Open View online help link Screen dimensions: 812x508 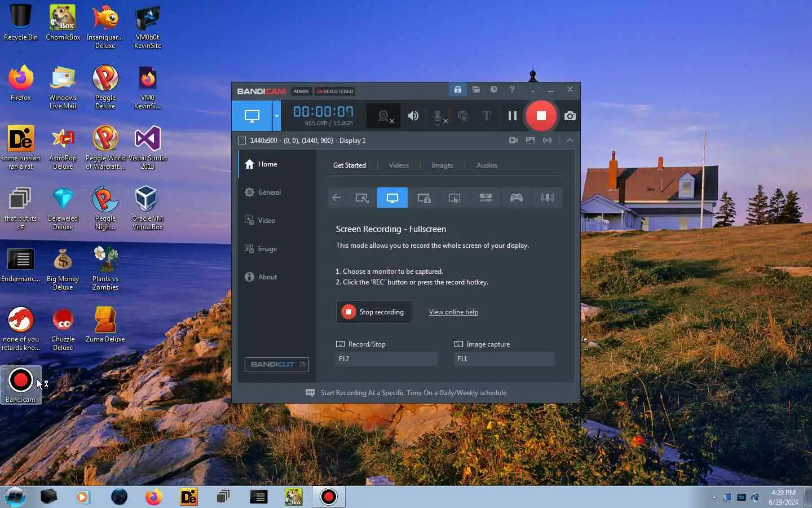(x=453, y=312)
